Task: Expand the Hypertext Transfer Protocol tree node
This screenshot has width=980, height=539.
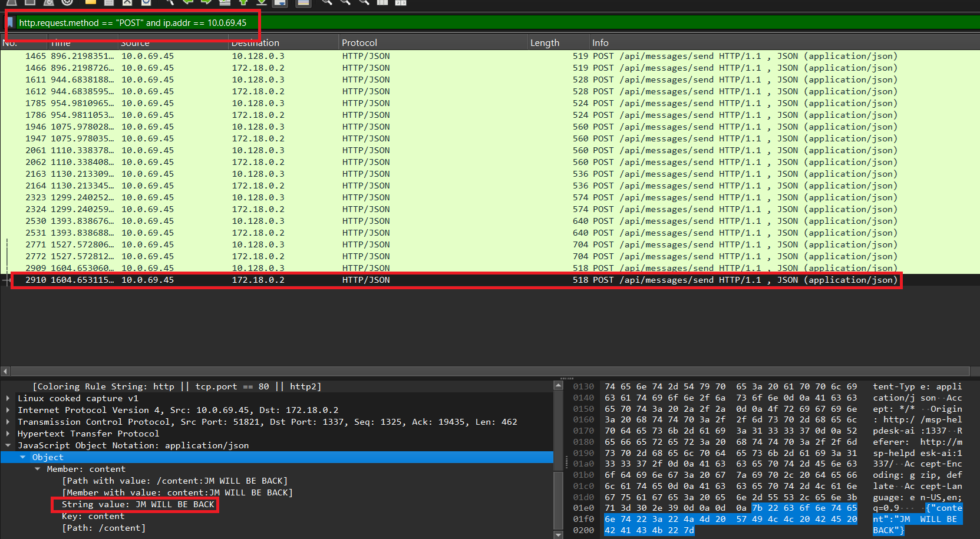Action: pos(8,434)
